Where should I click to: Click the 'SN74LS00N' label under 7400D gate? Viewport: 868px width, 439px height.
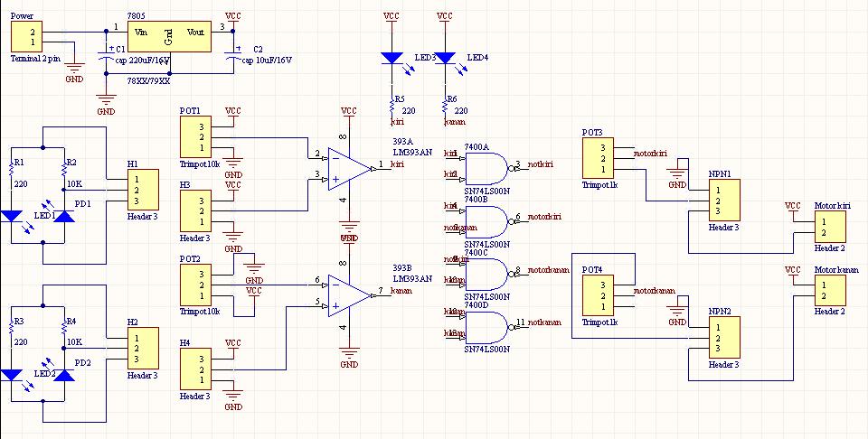tap(487, 349)
